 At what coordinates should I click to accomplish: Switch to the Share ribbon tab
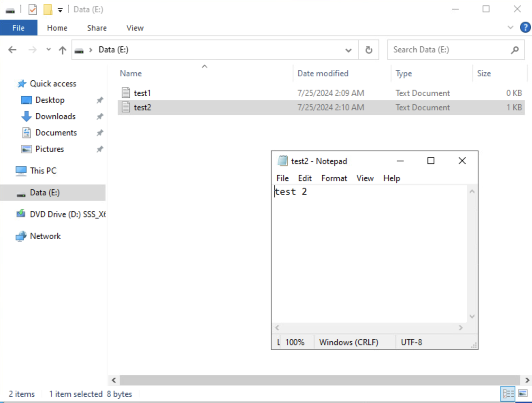(x=97, y=28)
